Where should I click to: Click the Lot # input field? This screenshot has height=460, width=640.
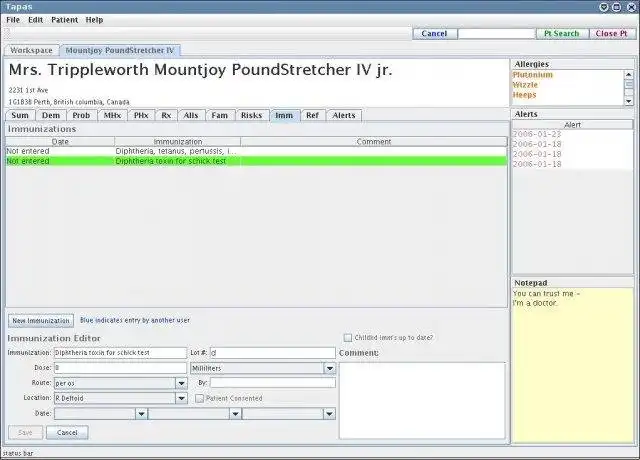pos(273,353)
